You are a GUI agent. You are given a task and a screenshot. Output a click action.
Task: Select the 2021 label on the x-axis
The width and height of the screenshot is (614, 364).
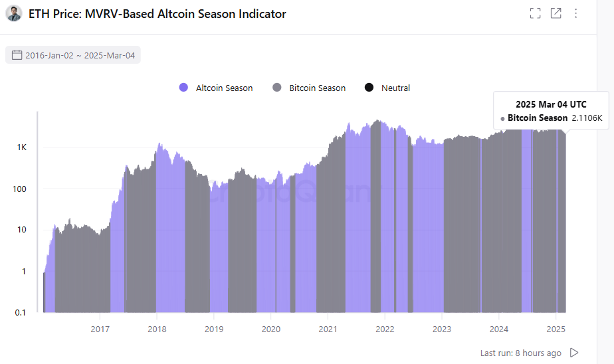point(328,329)
